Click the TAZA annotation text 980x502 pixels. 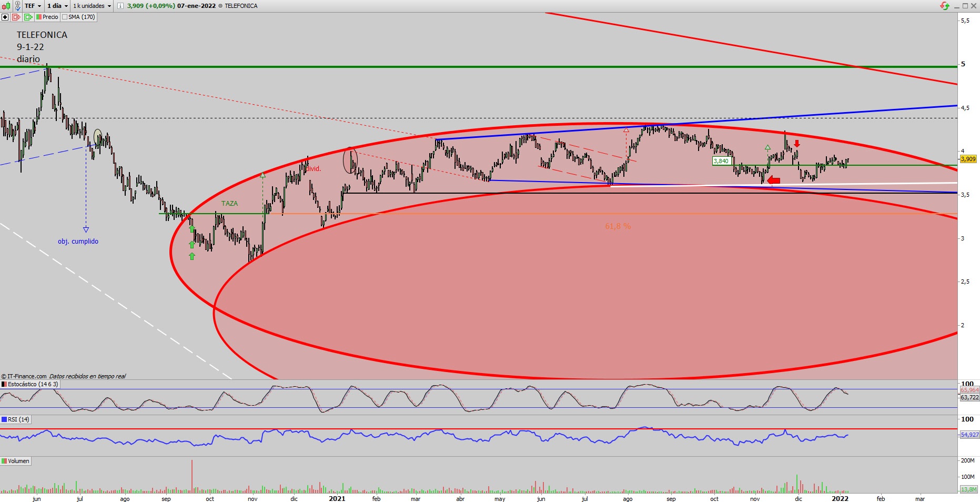(x=229, y=204)
